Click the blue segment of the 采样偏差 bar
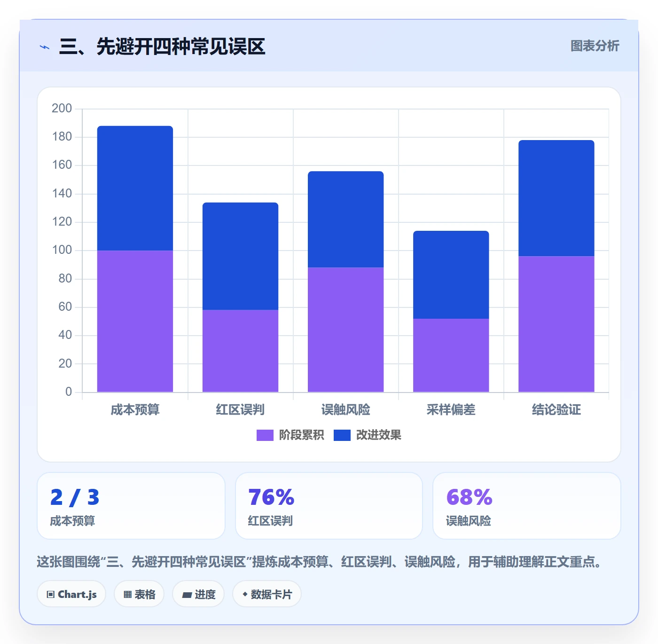The width and height of the screenshot is (658, 644). point(451,275)
